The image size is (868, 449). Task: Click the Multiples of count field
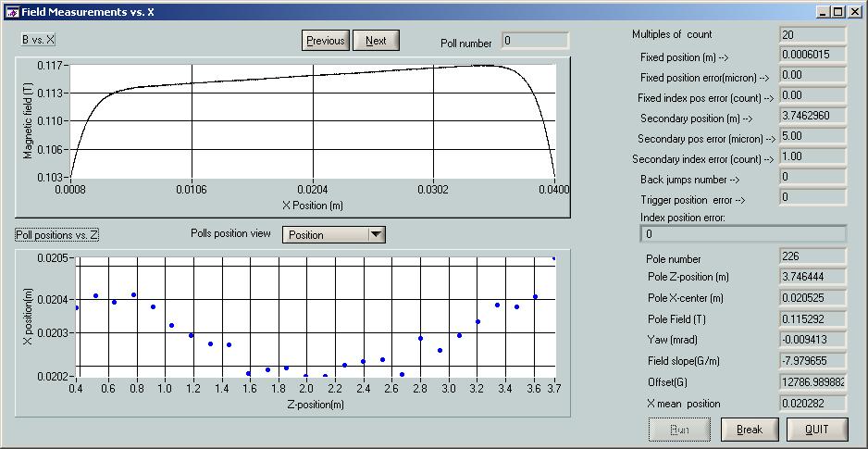812,35
